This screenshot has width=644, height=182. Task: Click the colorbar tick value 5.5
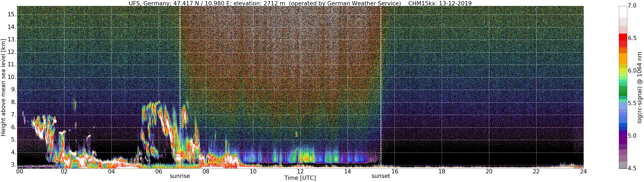click(632, 103)
